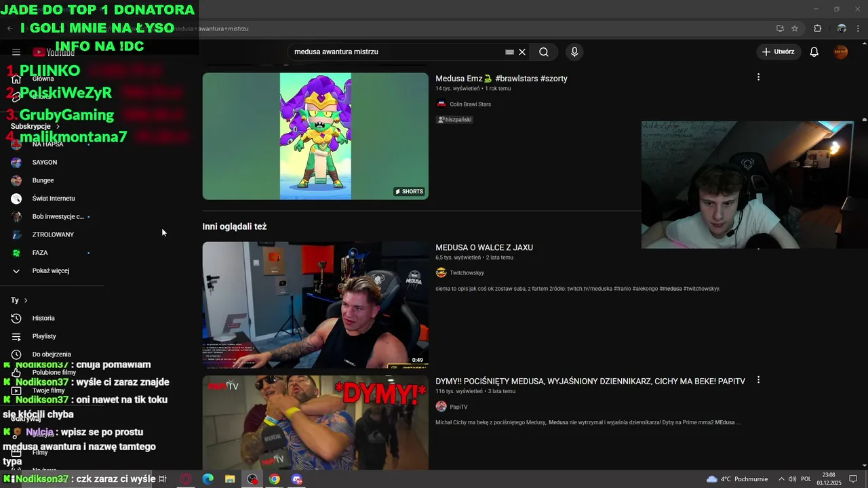Start voice search with the microphone
The image size is (868, 488).
574,52
